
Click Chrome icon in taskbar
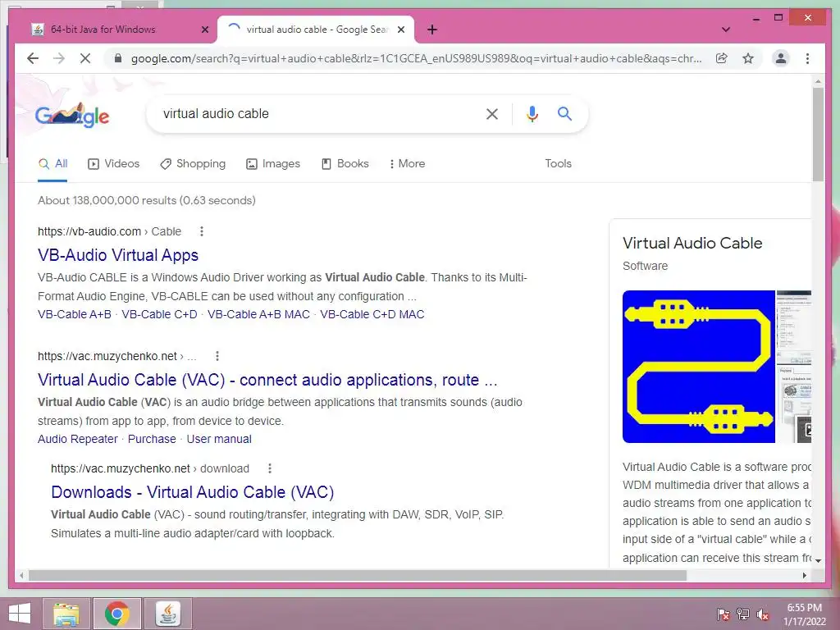coord(117,614)
